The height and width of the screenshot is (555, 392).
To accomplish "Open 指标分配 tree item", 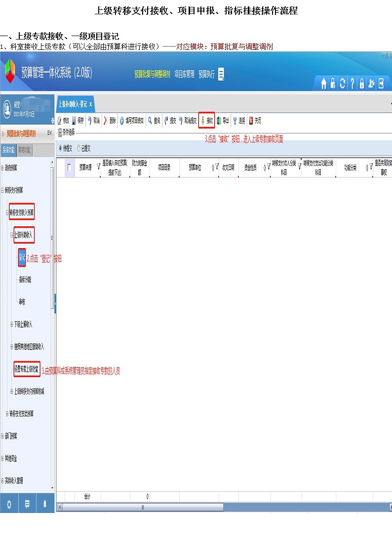I will [x=25, y=280].
